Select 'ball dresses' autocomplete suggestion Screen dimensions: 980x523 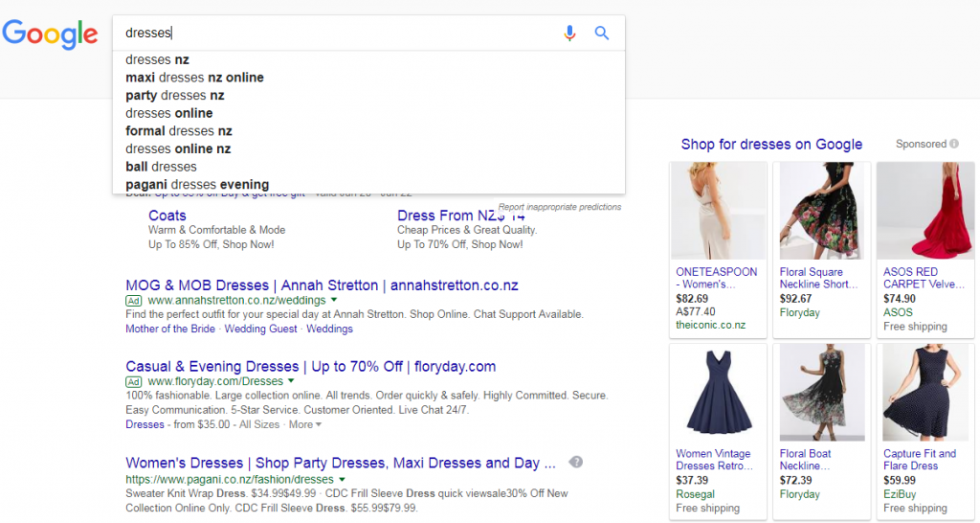click(161, 167)
